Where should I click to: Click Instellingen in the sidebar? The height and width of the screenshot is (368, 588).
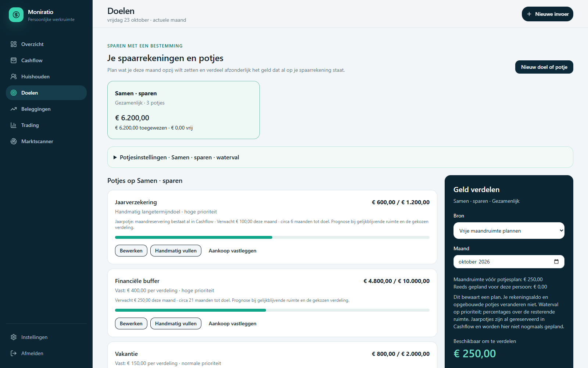[46, 337]
